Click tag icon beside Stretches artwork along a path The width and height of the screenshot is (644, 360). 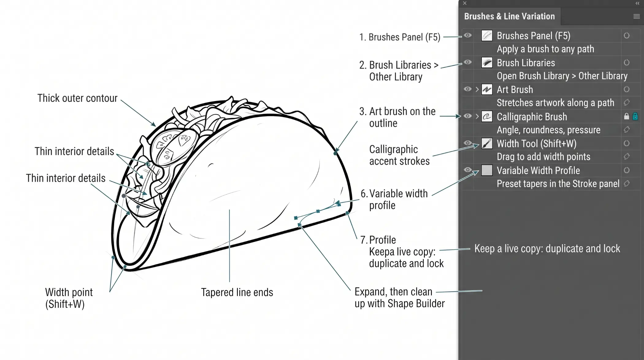[x=627, y=103]
